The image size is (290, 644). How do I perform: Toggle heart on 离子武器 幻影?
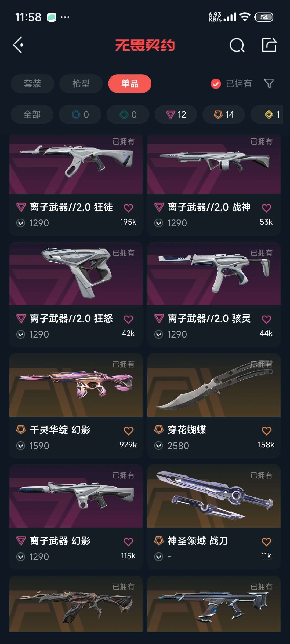(x=128, y=542)
